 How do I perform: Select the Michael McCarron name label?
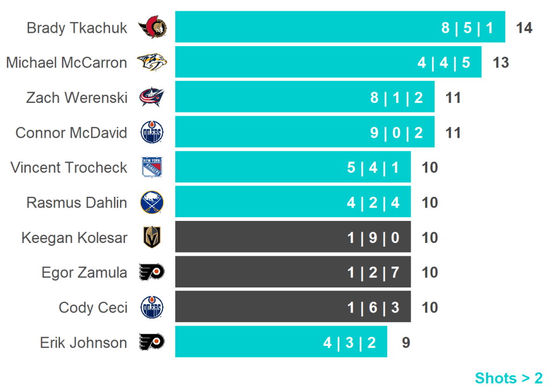[66, 63]
